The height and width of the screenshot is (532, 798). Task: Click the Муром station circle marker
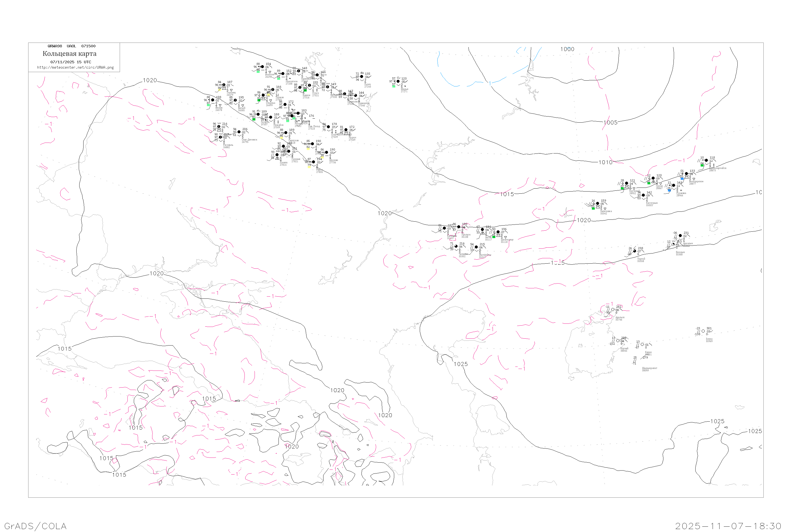(x=346, y=130)
